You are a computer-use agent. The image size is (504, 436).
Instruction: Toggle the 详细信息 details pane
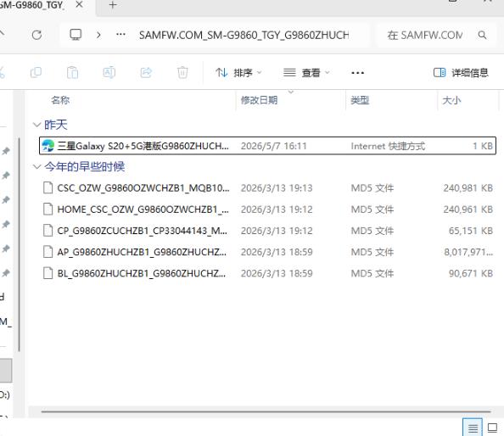coord(461,73)
